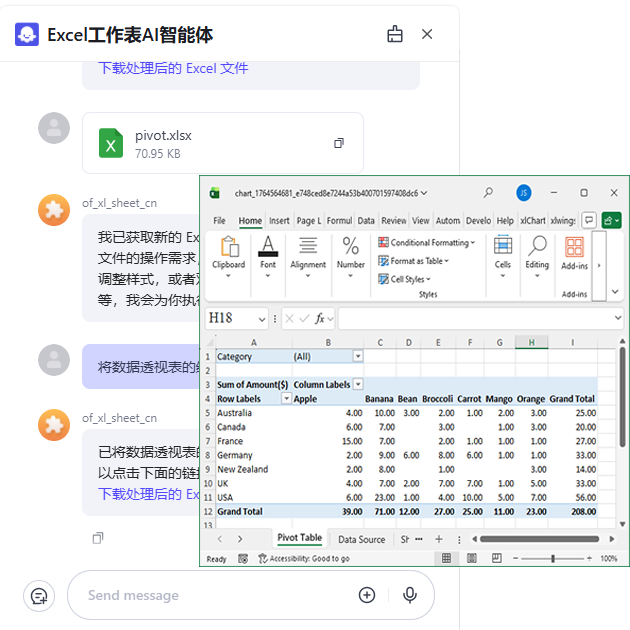Select the Australia row label cell
The height and width of the screenshot is (630, 630).
coord(254,413)
